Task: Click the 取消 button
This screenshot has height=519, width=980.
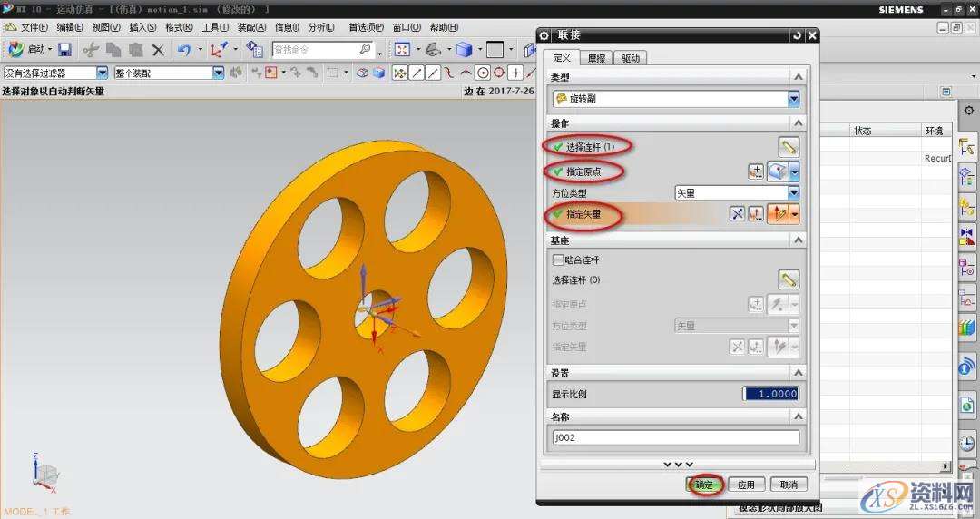Action: coord(789,485)
